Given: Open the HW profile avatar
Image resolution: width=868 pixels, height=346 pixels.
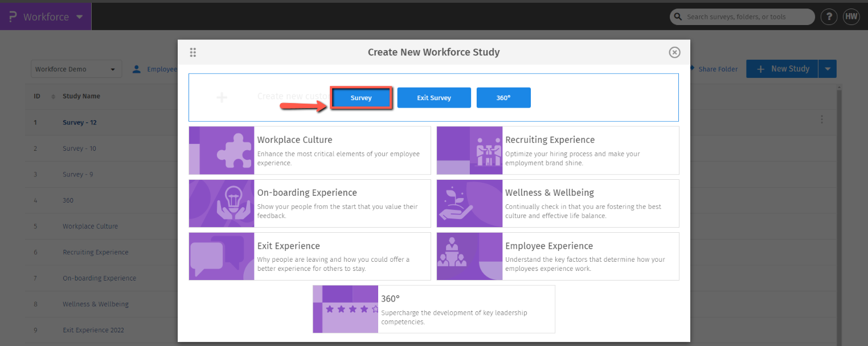Looking at the screenshot, I should (851, 17).
